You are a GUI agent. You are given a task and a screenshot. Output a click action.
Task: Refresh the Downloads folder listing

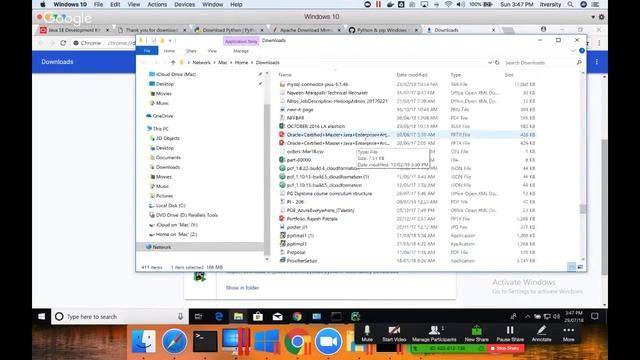(497, 62)
